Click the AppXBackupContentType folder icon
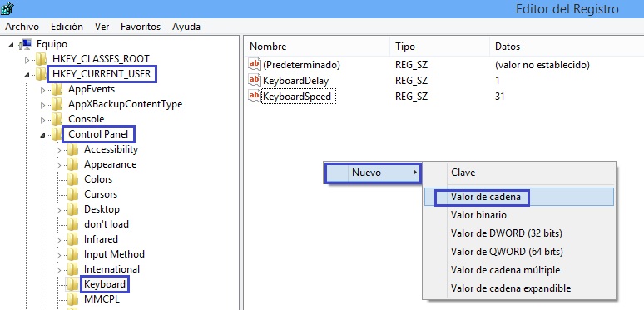 57,104
